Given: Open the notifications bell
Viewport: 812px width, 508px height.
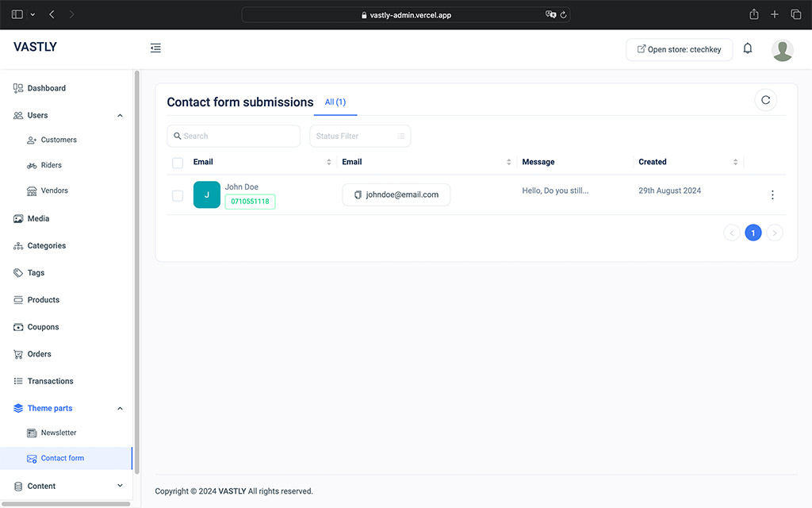Looking at the screenshot, I should click(747, 48).
